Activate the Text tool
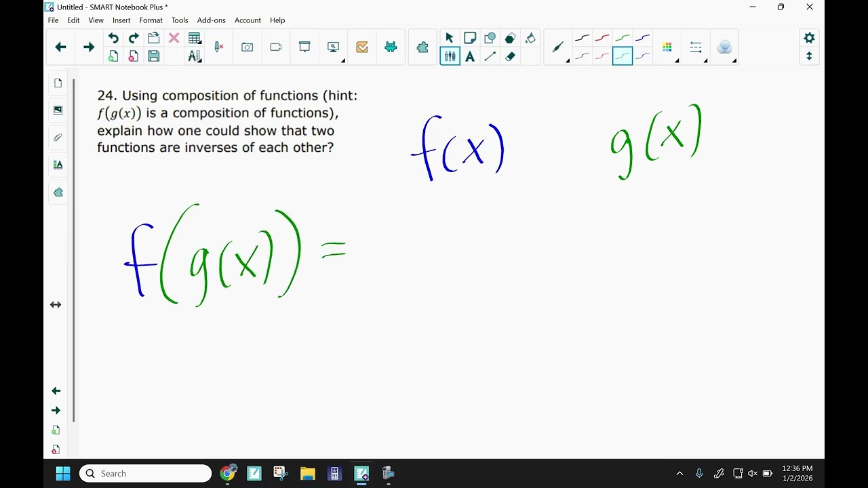The width and height of the screenshot is (868, 488). 469,56
